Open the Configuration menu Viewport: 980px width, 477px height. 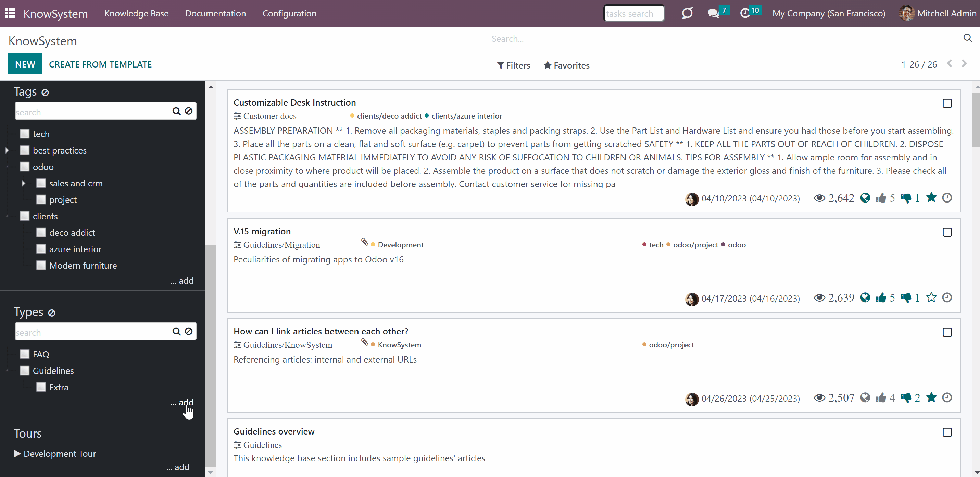[x=289, y=13]
